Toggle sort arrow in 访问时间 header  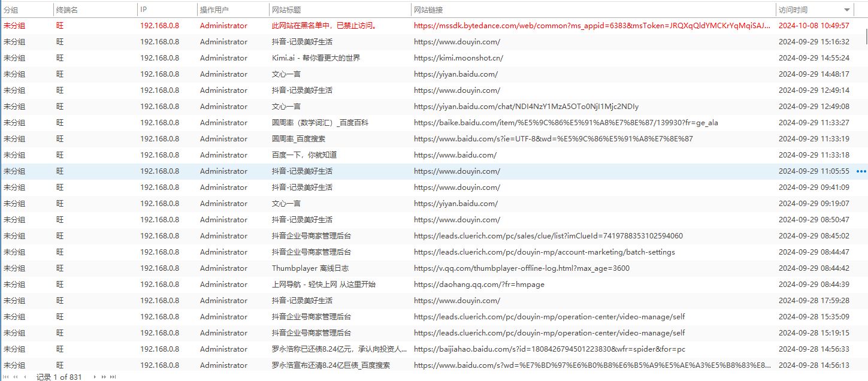(847, 10)
